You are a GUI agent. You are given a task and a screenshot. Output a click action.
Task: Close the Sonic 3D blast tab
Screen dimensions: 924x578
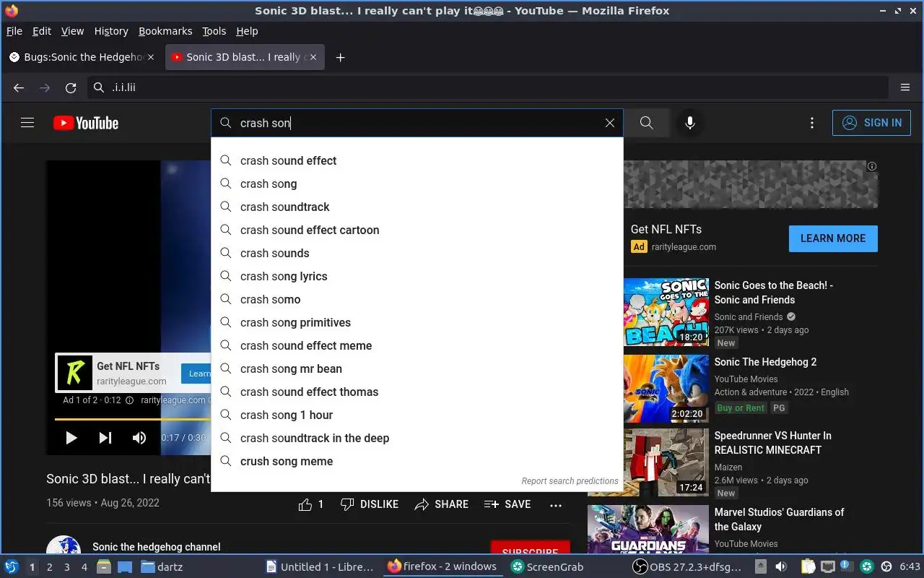(x=313, y=57)
